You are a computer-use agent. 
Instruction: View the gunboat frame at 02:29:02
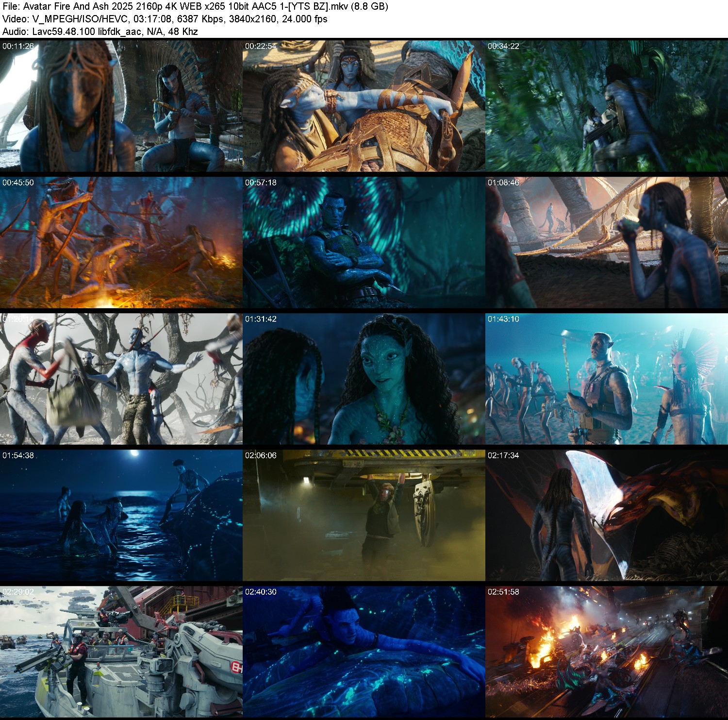[121, 652]
